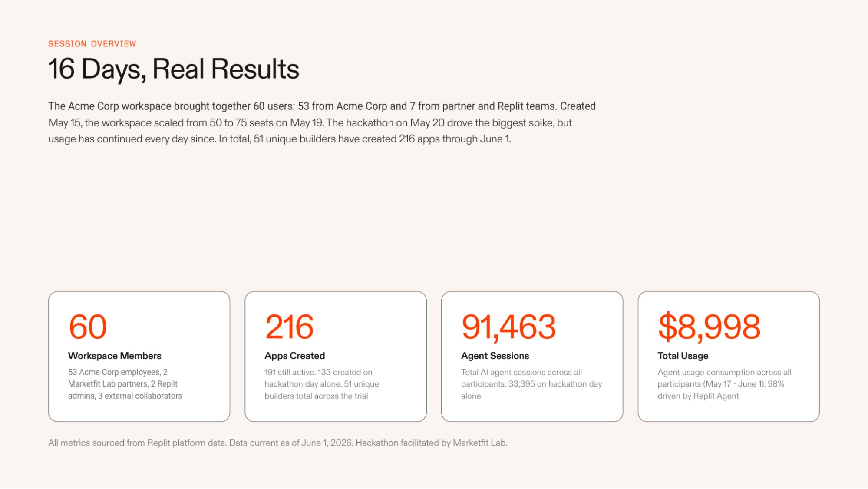
Task: Open the Total Usage card
Action: click(729, 356)
